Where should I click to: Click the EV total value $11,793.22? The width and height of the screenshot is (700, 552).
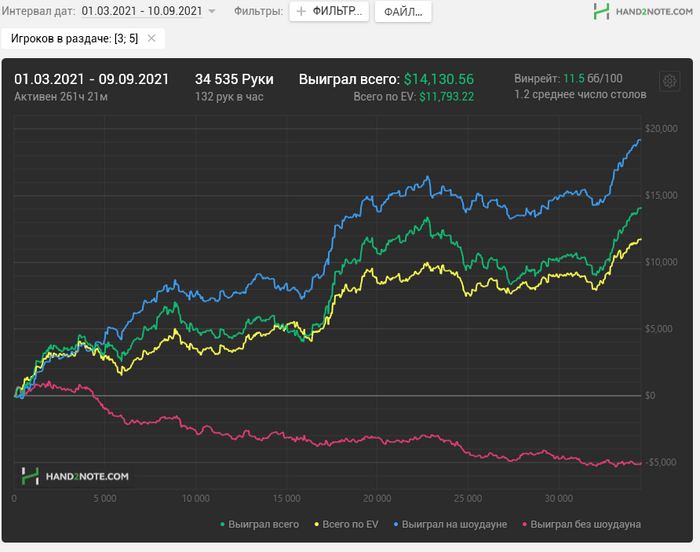tap(446, 97)
